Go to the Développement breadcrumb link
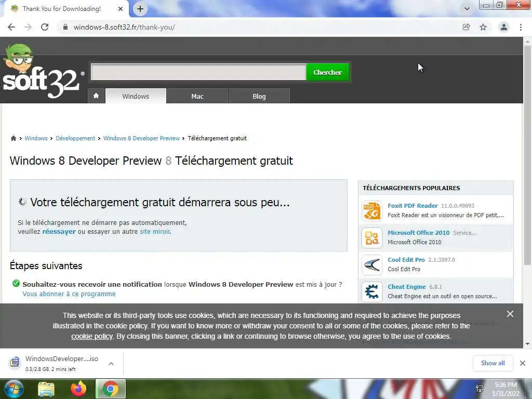The width and height of the screenshot is (532, 399). (x=75, y=138)
